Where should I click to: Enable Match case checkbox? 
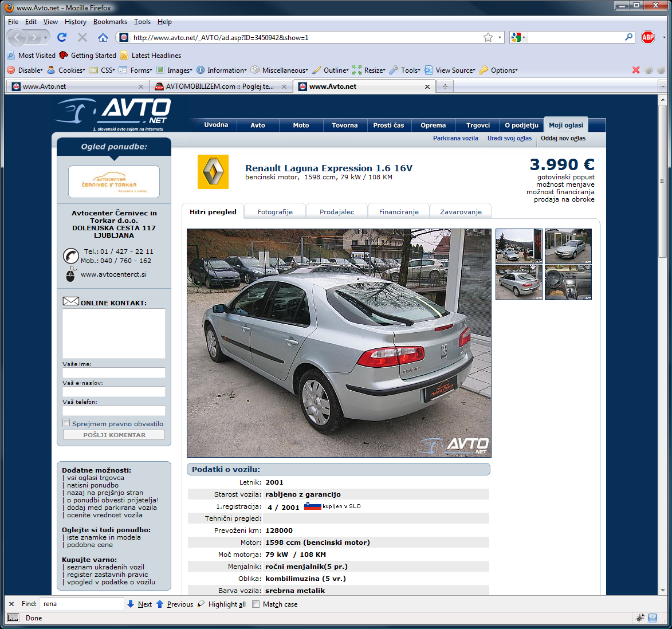click(x=256, y=604)
